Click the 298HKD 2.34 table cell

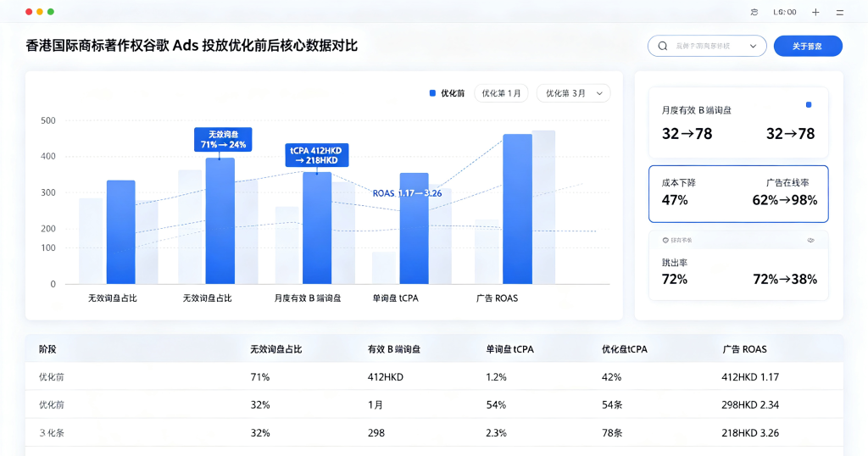click(x=750, y=405)
